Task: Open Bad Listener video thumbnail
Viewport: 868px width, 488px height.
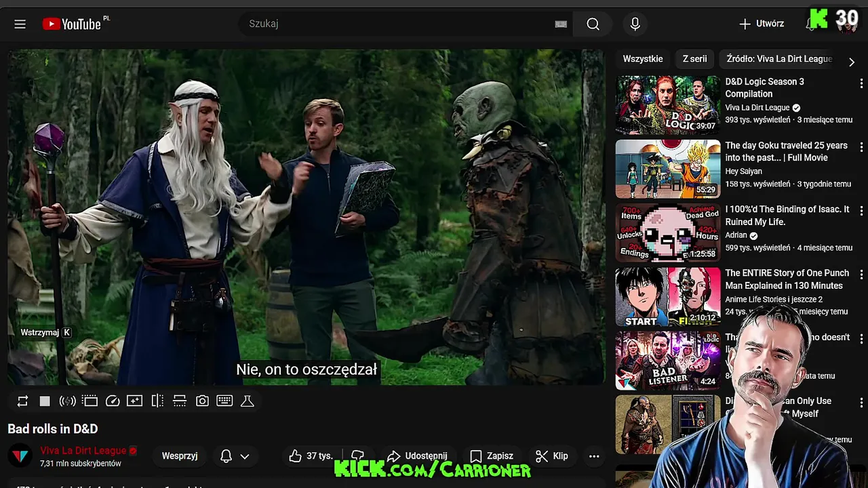Action: coord(668,361)
